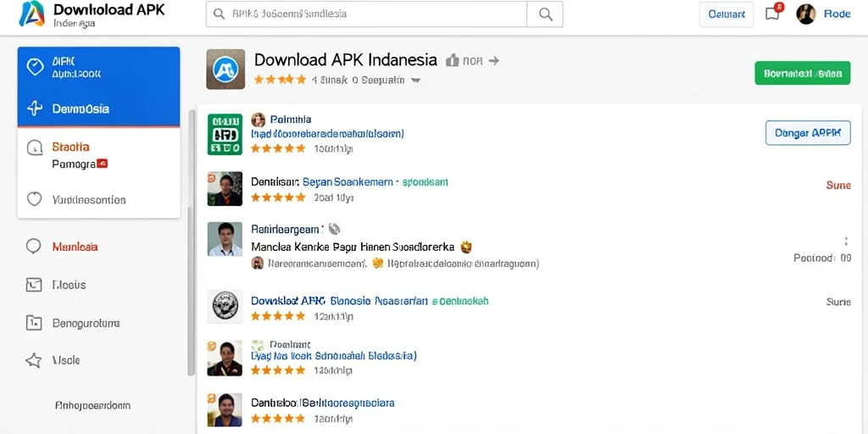This screenshot has height=434, width=868.
Task: Click the icon beside Staotia
Action: click(34, 147)
